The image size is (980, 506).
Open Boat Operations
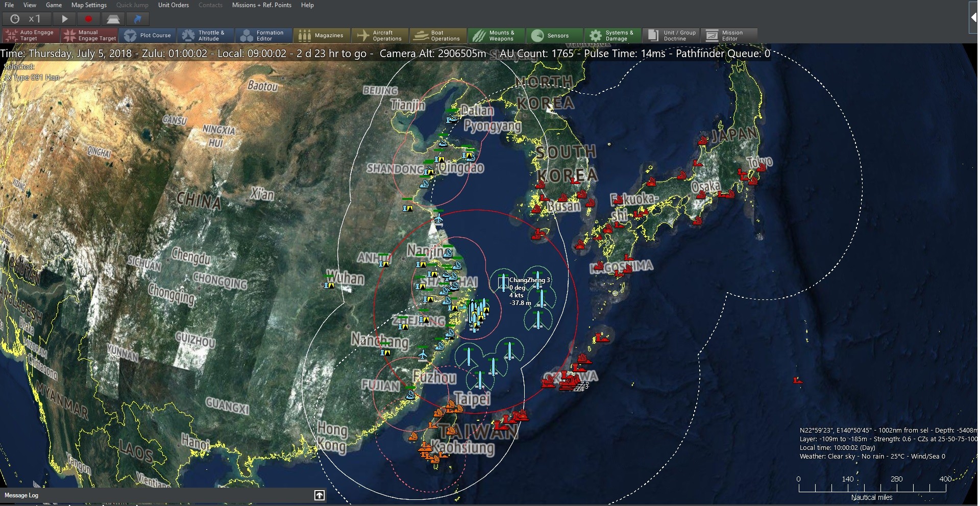tap(438, 35)
